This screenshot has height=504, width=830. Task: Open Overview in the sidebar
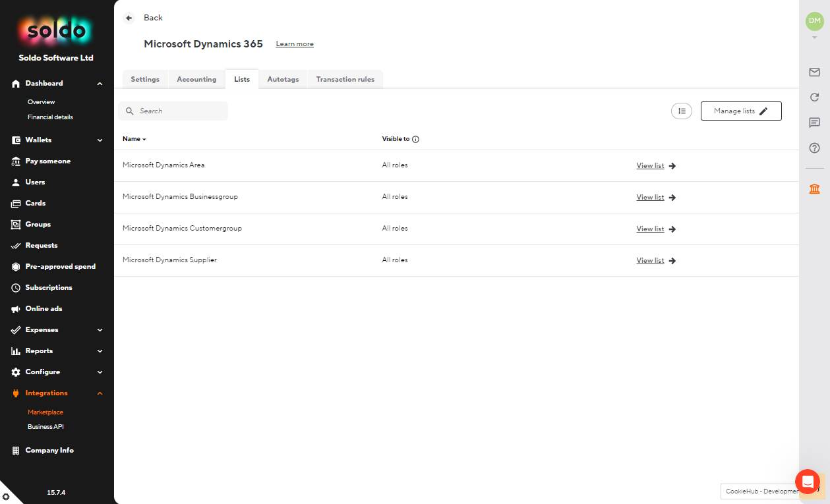click(42, 102)
